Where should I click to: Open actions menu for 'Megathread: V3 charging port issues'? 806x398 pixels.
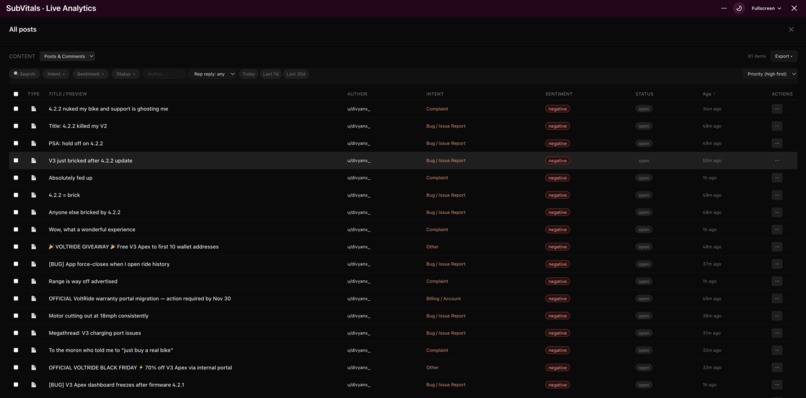pyautogui.click(x=777, y=333)
